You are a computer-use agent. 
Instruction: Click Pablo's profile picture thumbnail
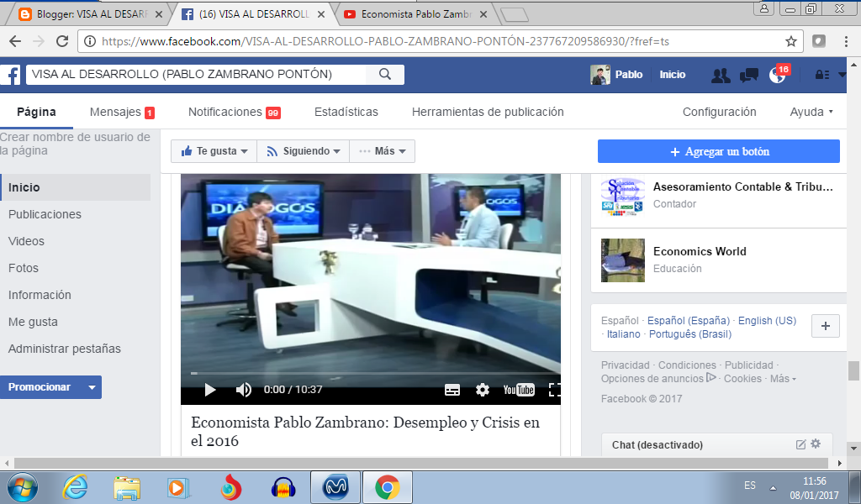point(600,75)
